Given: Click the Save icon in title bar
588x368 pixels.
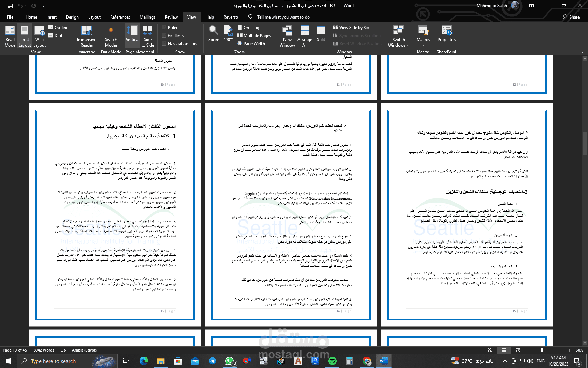Looking at the screenshot, I should (x=10, y=6).
